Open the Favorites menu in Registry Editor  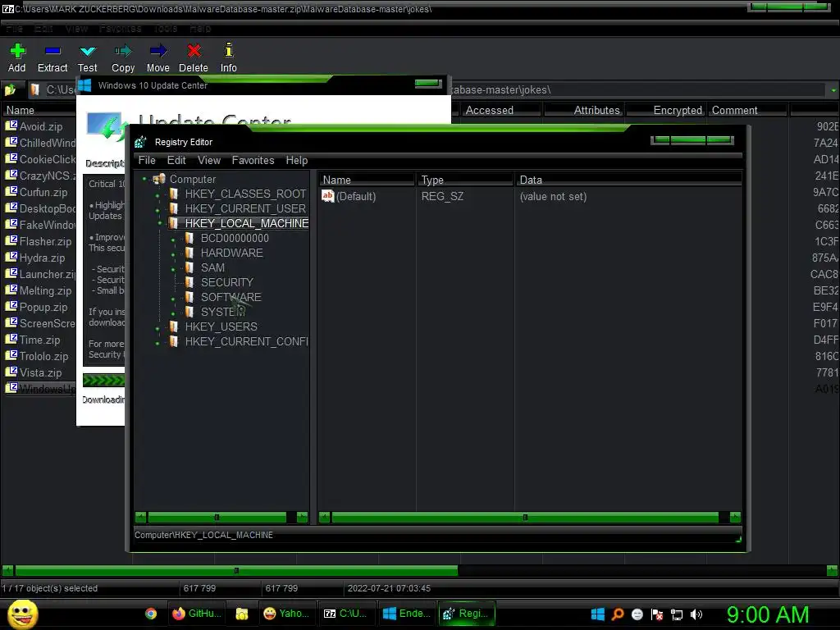point(253,160)
